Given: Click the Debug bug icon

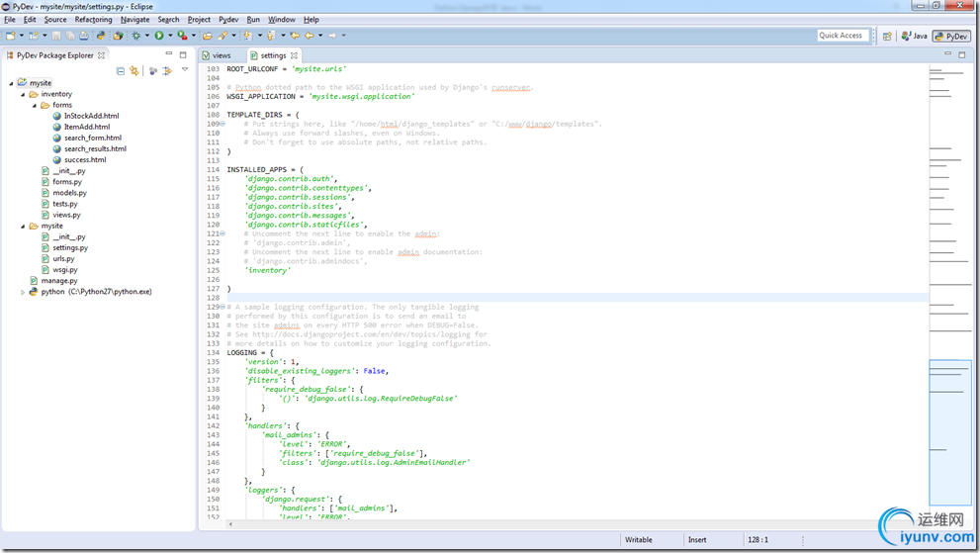Looking at the screenshot, I should [x=135, y=36].
